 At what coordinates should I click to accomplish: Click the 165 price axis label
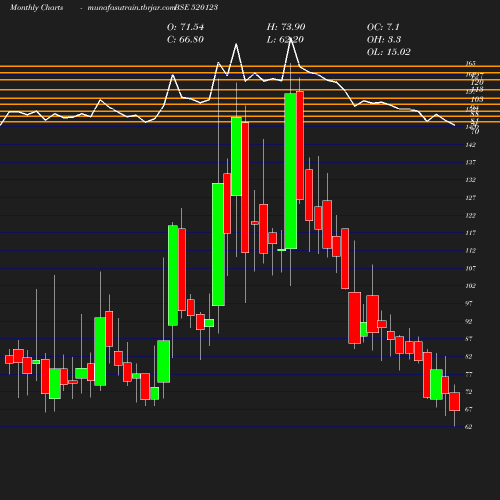[x=471, y=63]
